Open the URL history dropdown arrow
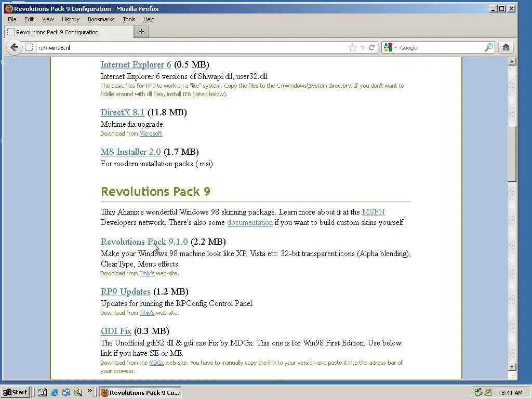 click(363, 47)
